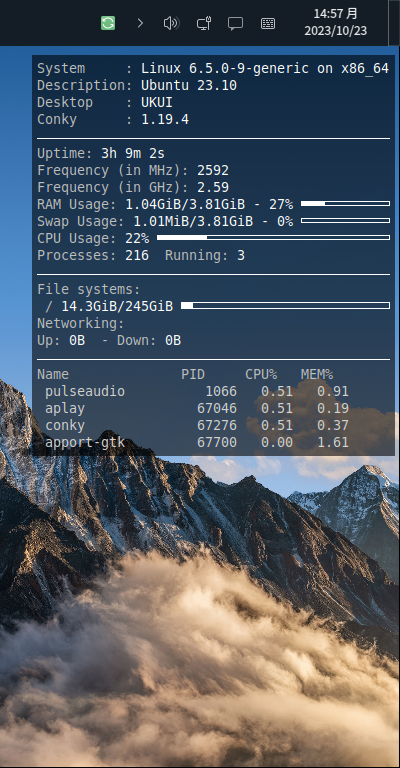400x768 pixels.
Task: Click the root filesystem usage bar
Action: point(285,306)
